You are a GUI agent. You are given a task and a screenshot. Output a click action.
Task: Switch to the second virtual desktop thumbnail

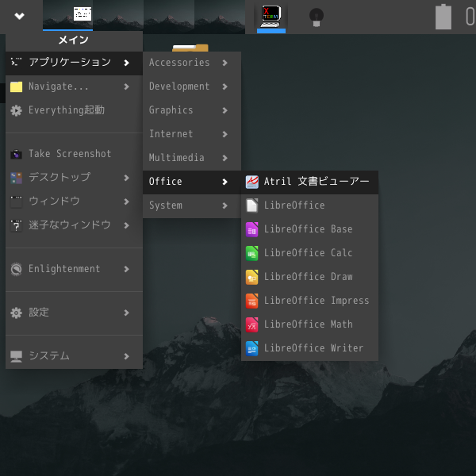[x=118, y=16]
